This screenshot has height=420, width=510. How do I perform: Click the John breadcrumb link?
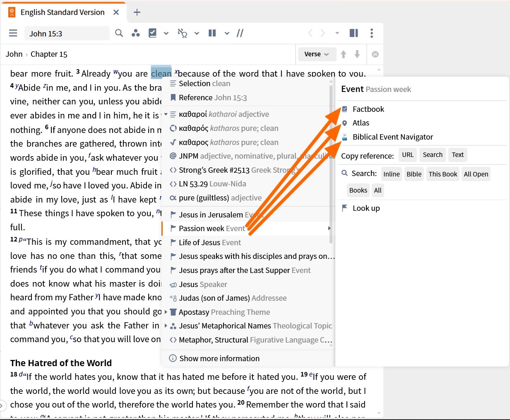point(14,54)
